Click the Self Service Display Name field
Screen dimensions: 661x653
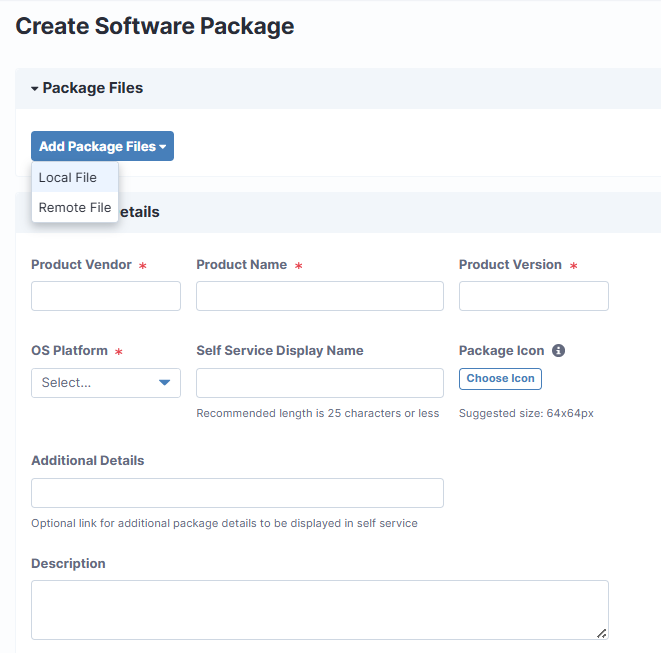pyautogui.click(x=320, y=383)
